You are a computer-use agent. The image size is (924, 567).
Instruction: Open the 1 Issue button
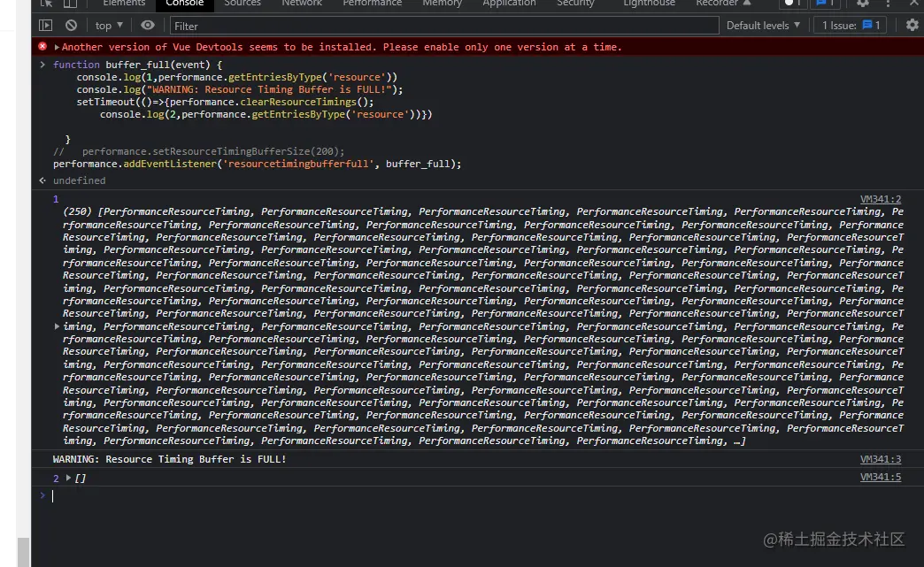point(851,26)
